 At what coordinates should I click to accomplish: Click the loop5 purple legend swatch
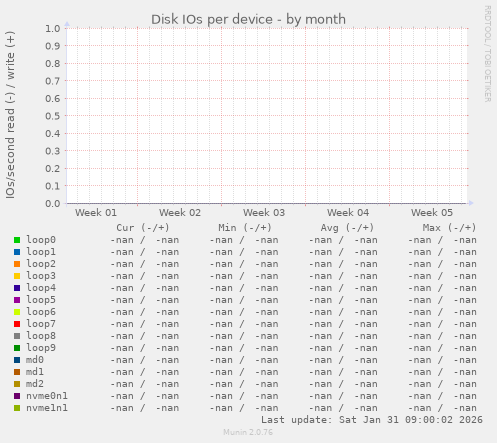coord(17,300)
